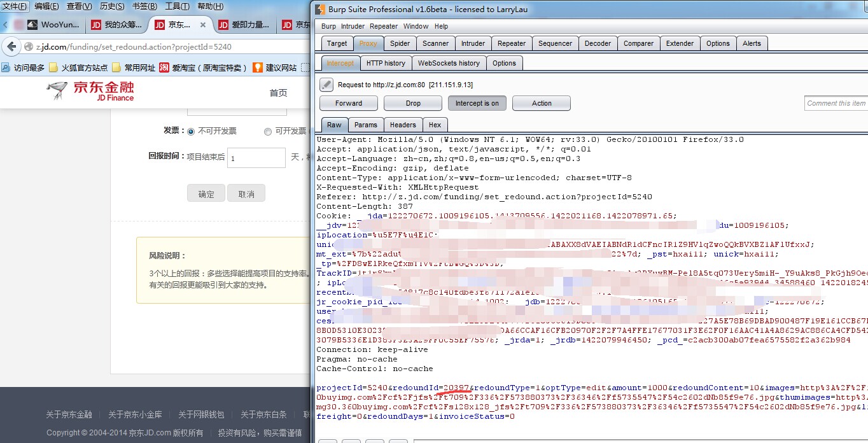The height and width of the screenshot is (443, 868).
Task: Open Firefox 工具(T) menu
Action: coord(177,6)
